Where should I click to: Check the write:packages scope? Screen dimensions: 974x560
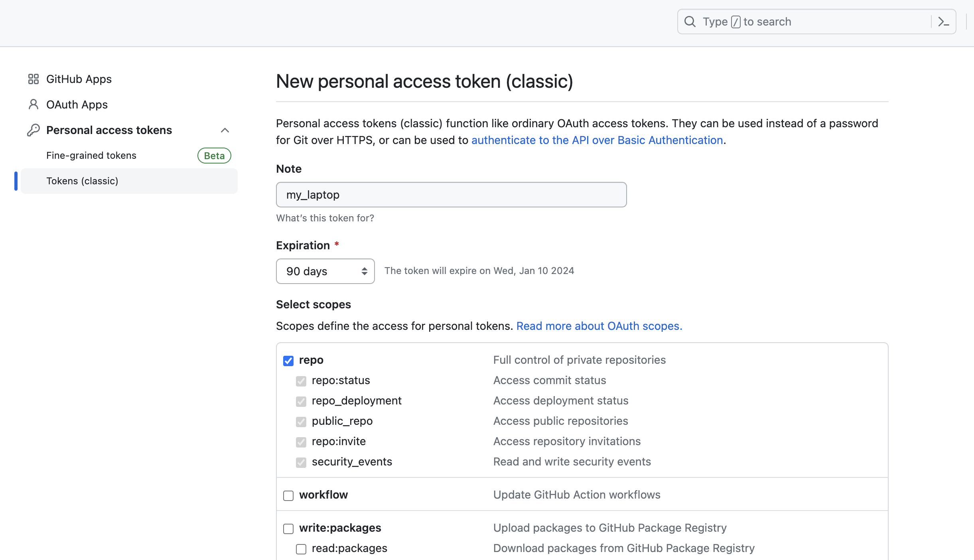click(x=288, y=528)
